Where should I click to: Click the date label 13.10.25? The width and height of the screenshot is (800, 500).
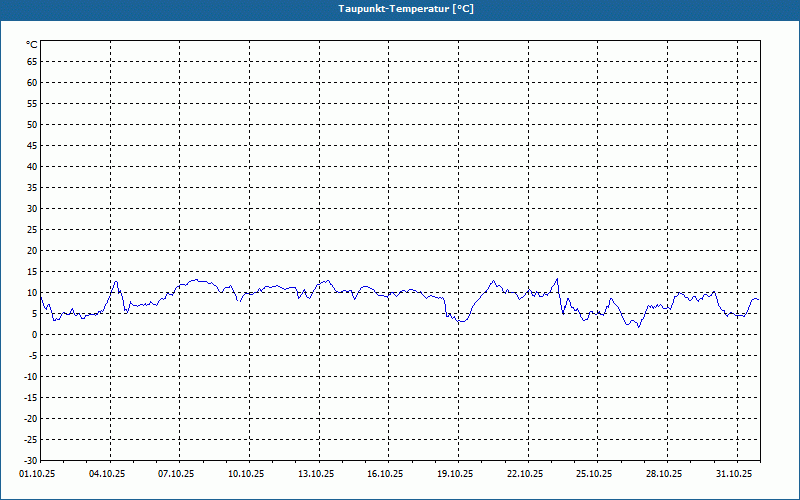(x=316, y=474)
